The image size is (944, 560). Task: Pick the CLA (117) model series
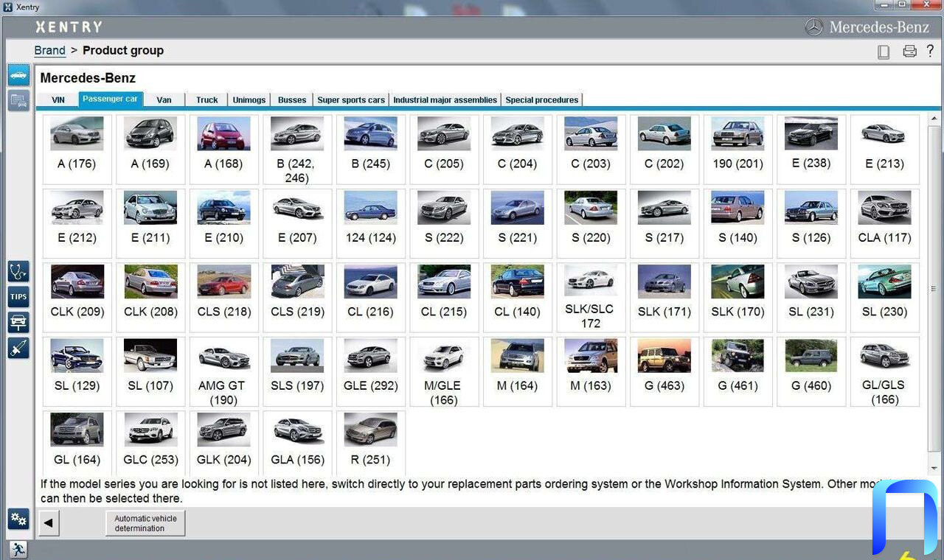coord(884,223)
